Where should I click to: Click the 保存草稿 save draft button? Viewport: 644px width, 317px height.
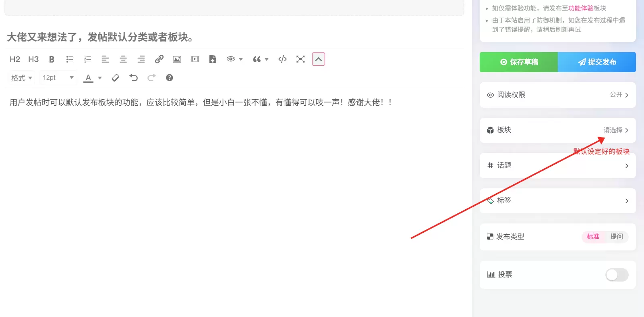coord(519,62)
